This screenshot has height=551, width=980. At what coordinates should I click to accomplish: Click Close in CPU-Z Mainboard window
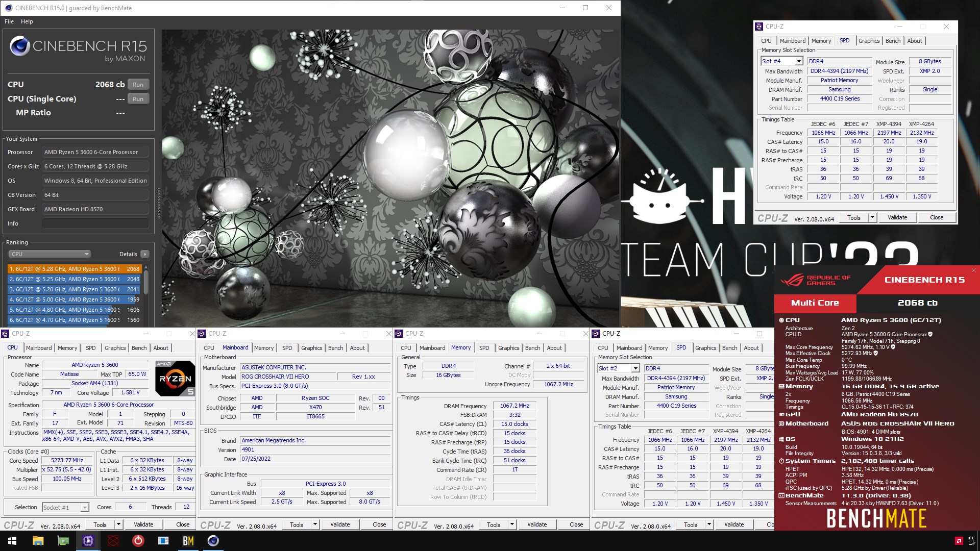tap(379, 524)
